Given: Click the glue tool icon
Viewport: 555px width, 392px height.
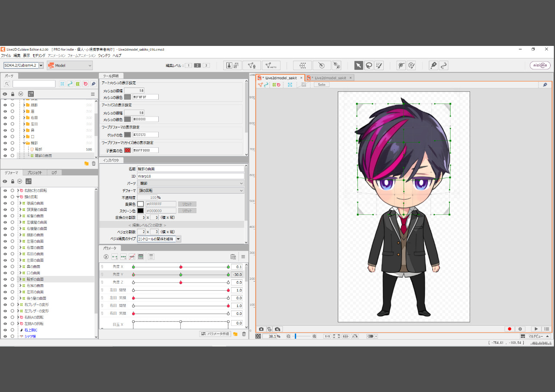Looking at the screenshot, I should pos(336,65).
